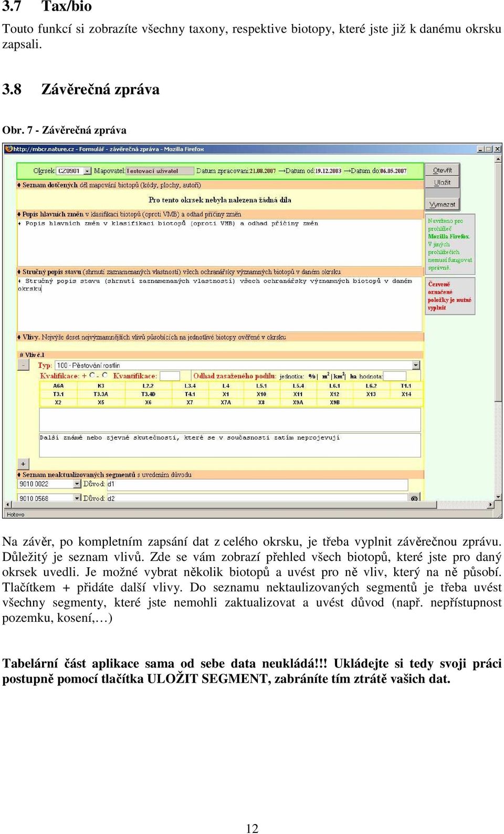Select biotope cell A6A
Viewport: 504px width, 834px height.
[x=58, y=386]
